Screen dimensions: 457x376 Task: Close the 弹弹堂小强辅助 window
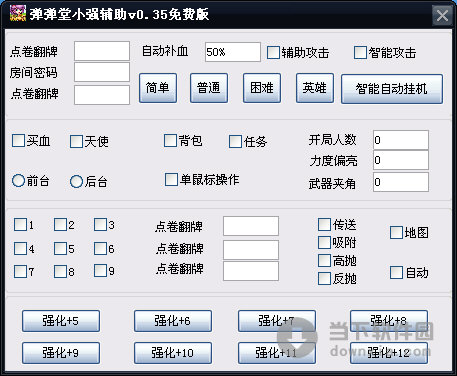click(x=442, y=15)
